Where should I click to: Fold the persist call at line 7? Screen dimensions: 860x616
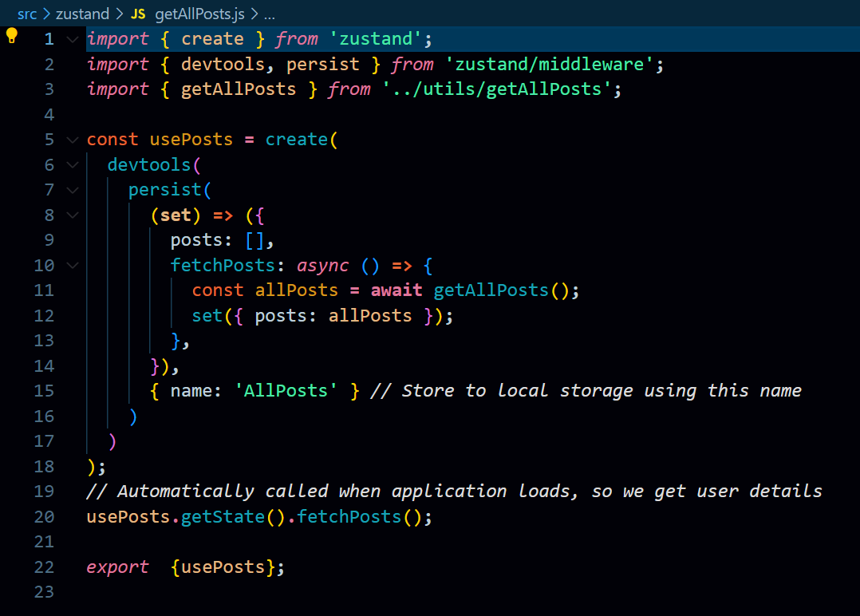(72, 190)
